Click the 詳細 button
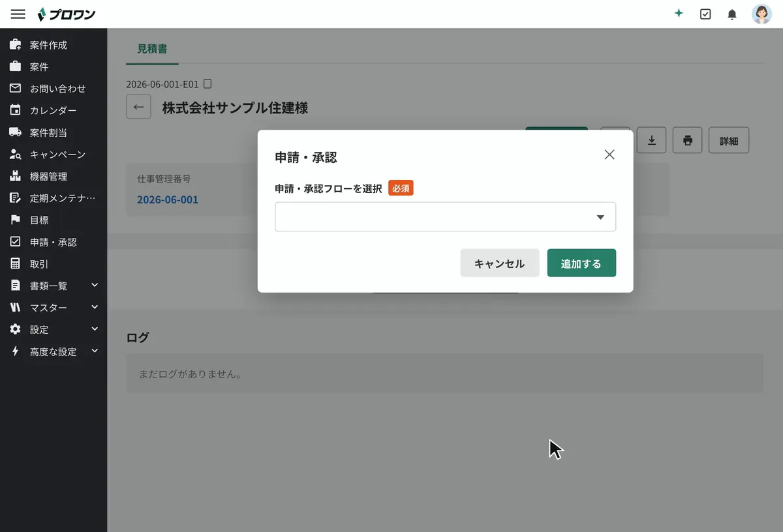The width and height of the screenshot is (783, 532). pyautogui.click(x=729, y=140)
